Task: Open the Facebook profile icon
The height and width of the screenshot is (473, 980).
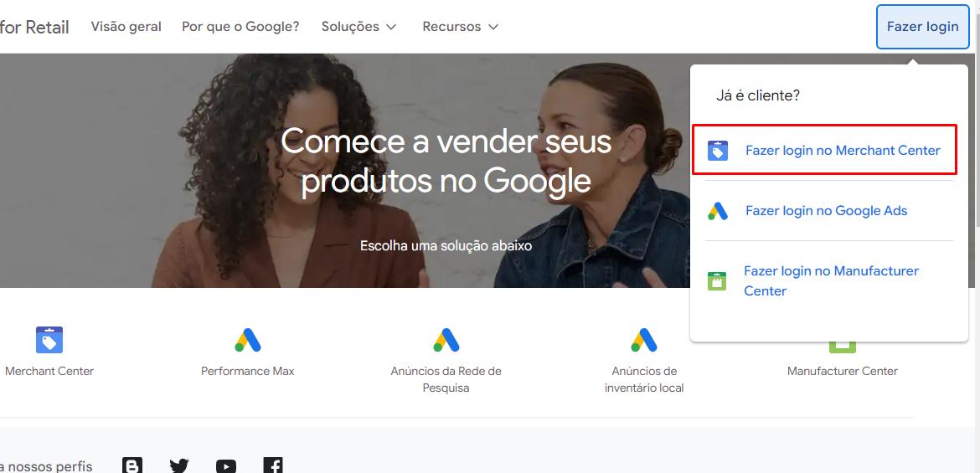Action: point(273,466)
